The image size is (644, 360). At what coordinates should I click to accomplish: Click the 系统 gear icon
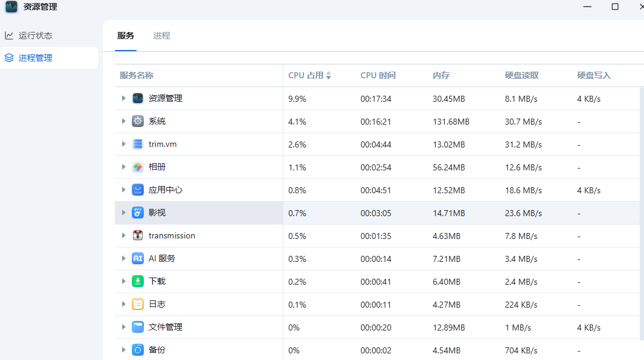point(138,121)
